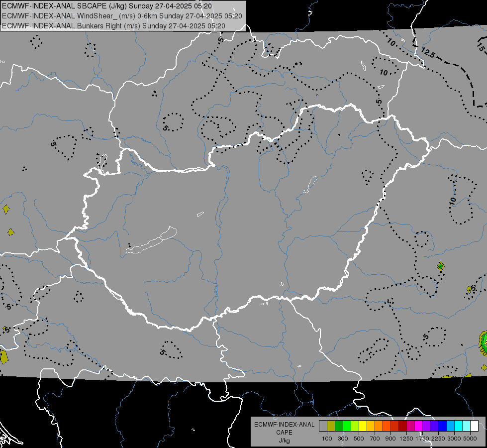
Task: Click the 900 legend value
Action: click(x=390, y=439)
